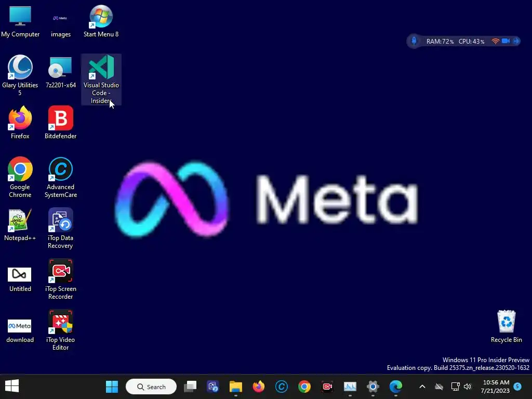
Task: Open Firefox from the taskbar
Action: pyautogui.click(x=259, y=387)
